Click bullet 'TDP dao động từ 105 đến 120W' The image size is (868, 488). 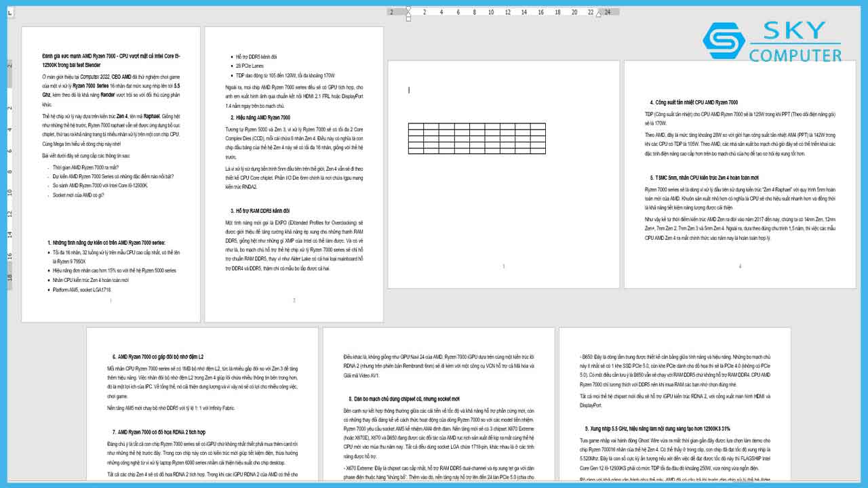point(285,75)
